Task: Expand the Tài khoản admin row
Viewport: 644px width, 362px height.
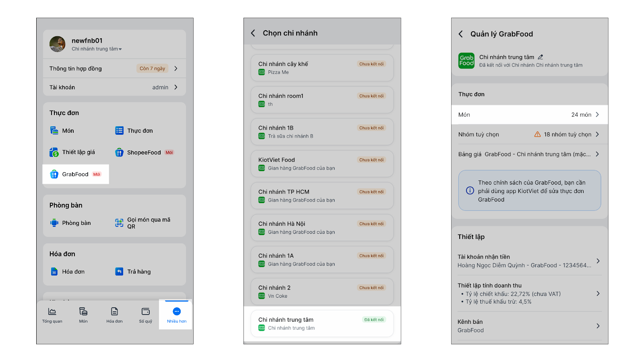Action: [x=176, y=87]
